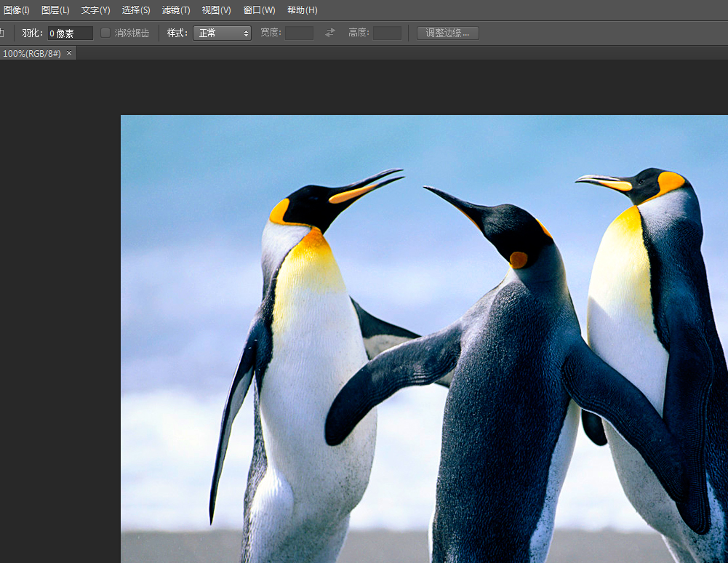Click the 调整边缘... button

(x=447, y=33)
